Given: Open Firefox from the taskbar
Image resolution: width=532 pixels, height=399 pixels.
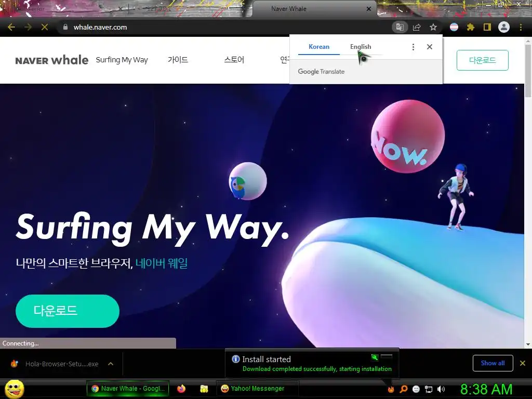Looking at the screenshot, I should 181,389.
